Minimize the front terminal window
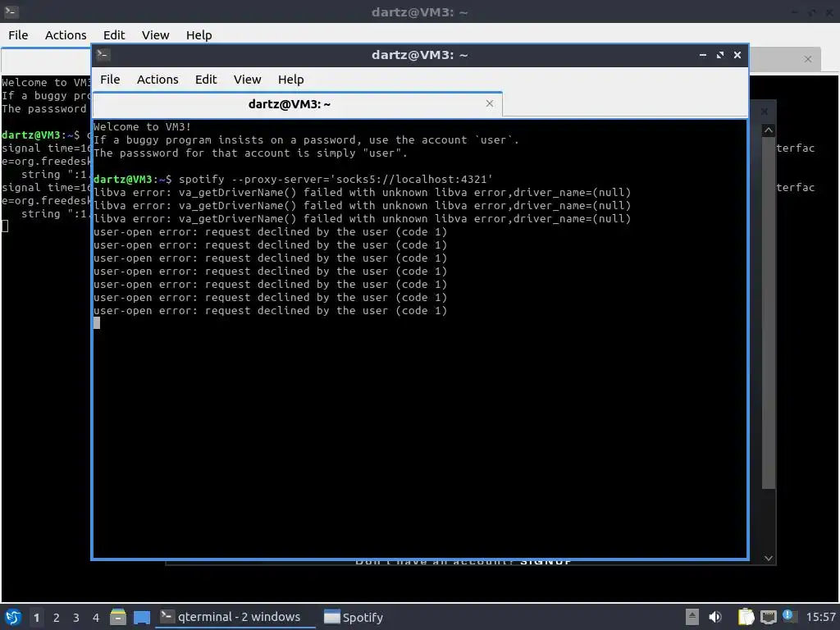 coord(702,55)
